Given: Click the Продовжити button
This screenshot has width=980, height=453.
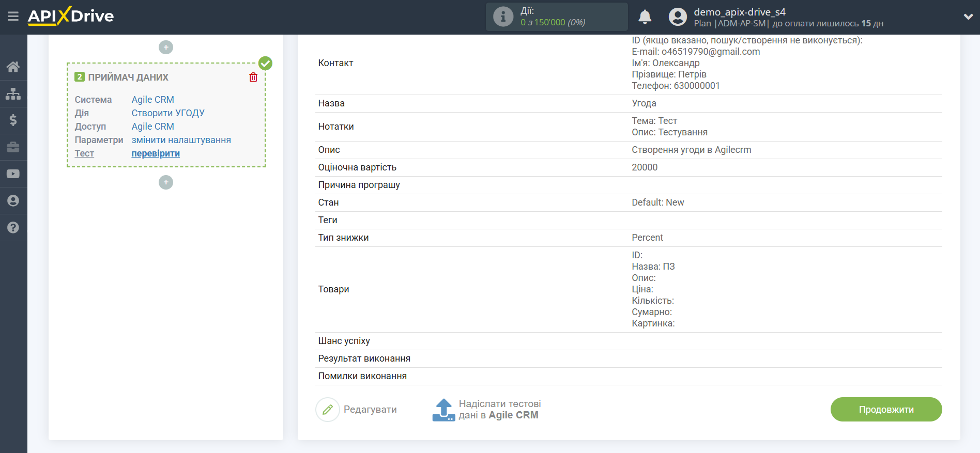Looking at the screenshot, I should pos(886,410).
